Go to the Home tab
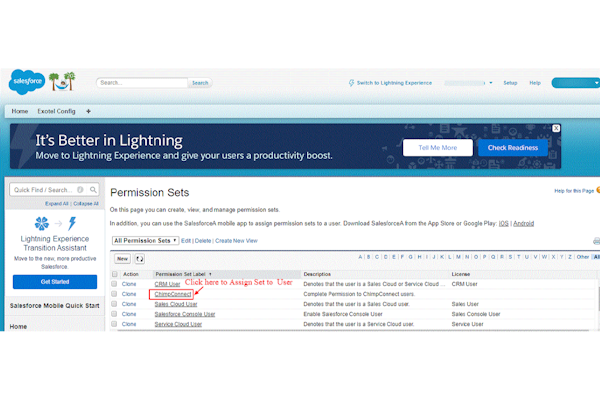This screenshot has height=400, width=600. (x=19, y=111)
